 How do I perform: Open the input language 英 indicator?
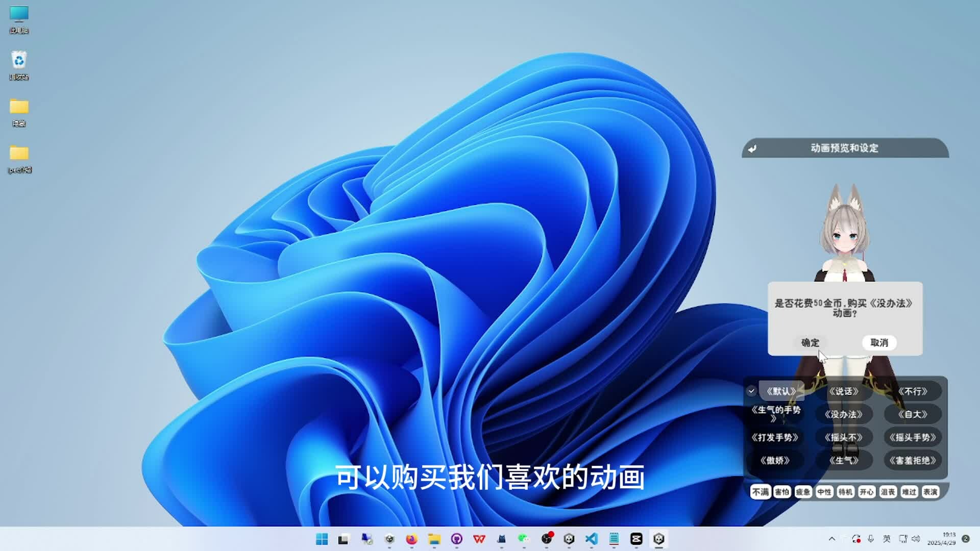(887, 539)
